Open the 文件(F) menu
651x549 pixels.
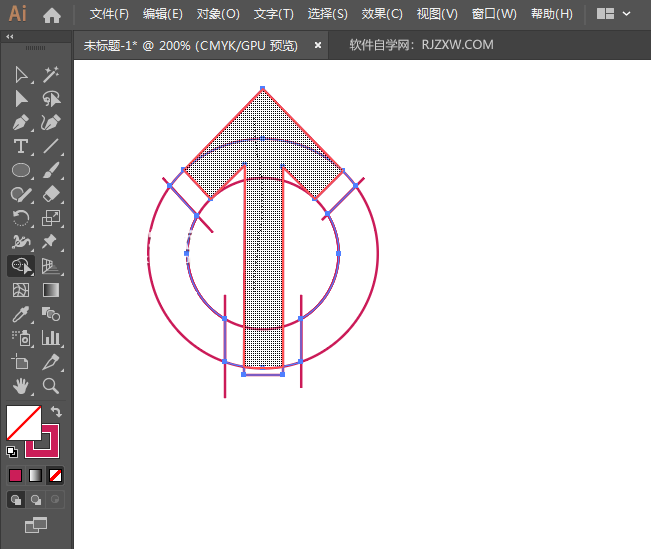point(109,14)
